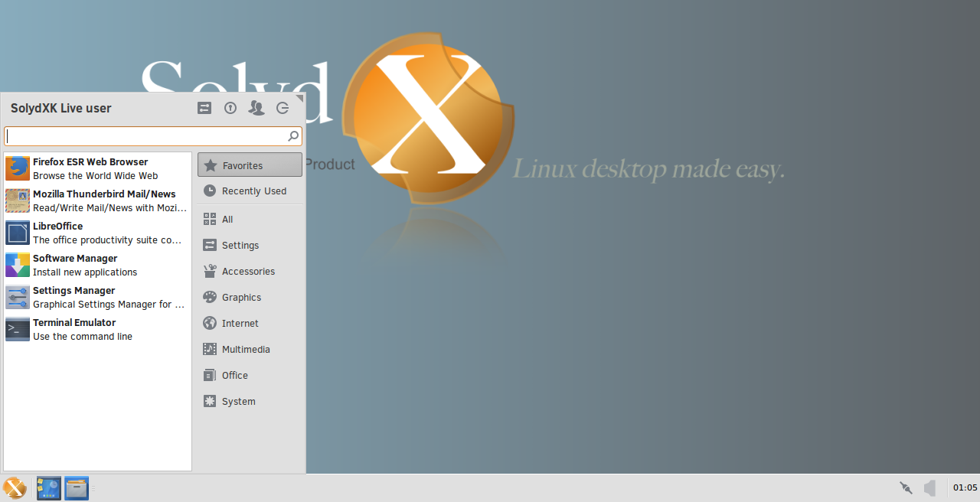The height and width of the screenshot is (502, 980).
Task: Open the Multimedia category
Action: tap(250, 349)
